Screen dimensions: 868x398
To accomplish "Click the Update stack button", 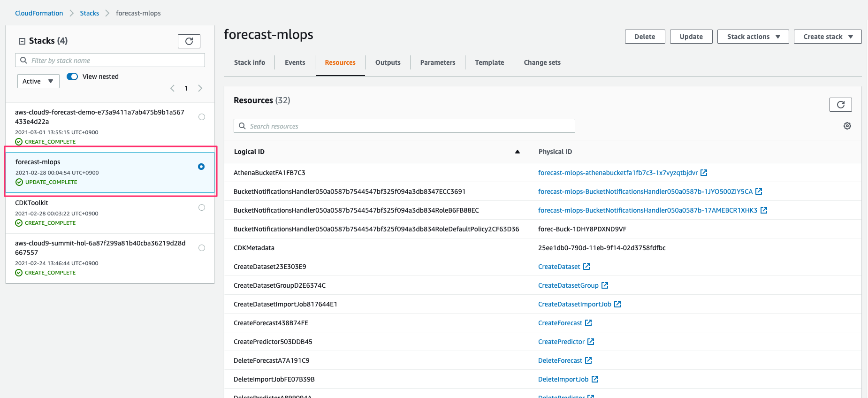I will pos(691,37).
